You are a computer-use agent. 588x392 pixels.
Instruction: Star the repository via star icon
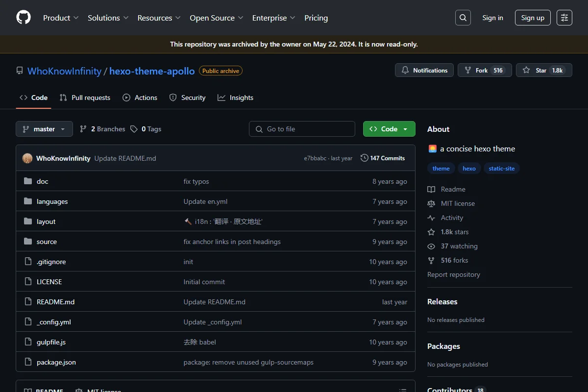526,70
